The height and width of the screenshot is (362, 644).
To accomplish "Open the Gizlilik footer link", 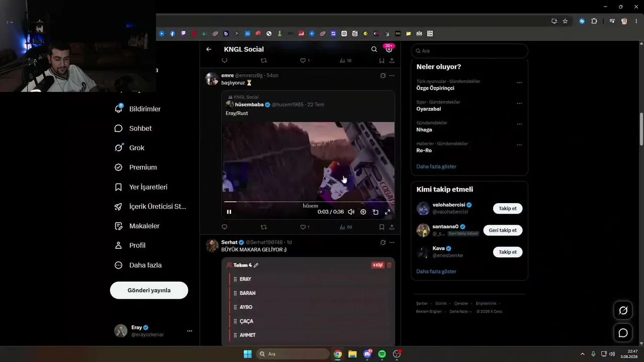I will coord(441,304).
